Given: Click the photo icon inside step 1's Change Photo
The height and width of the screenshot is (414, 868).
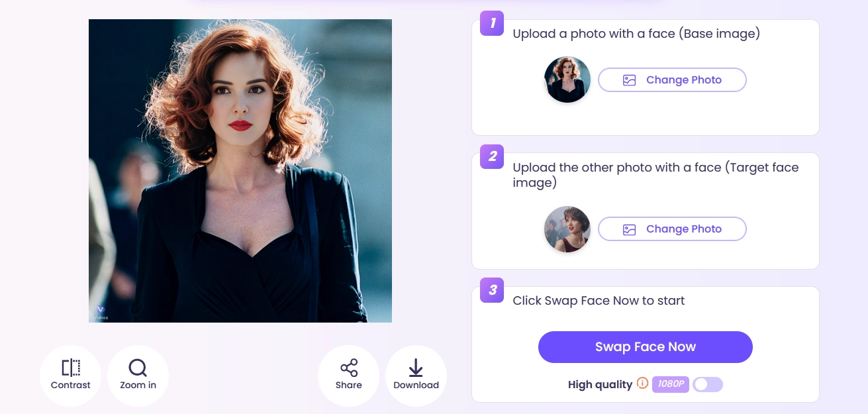Looking at the screenshot, I should pyautogui.click(x=630, y=79).
